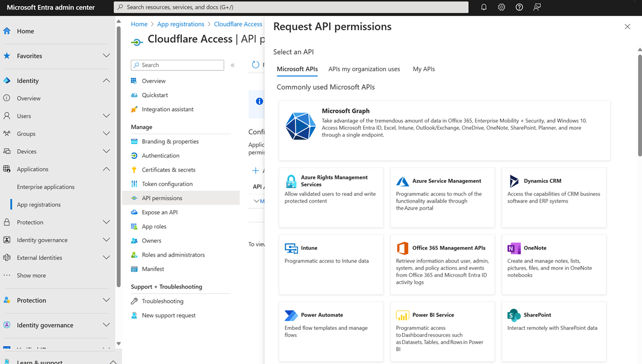This screenshot has width=642, height=364.
Task: Pick the Office 365 Management APIs
Action: coord(442,265)
